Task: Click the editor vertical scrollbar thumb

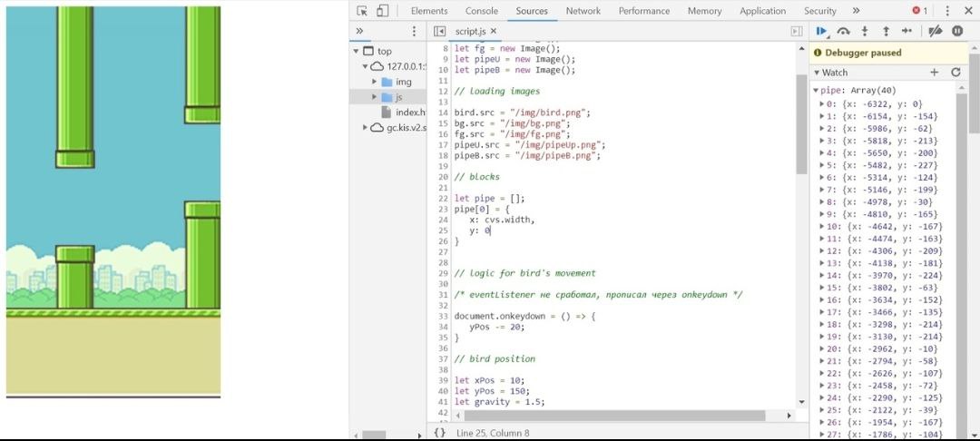Action: [802, 124]
